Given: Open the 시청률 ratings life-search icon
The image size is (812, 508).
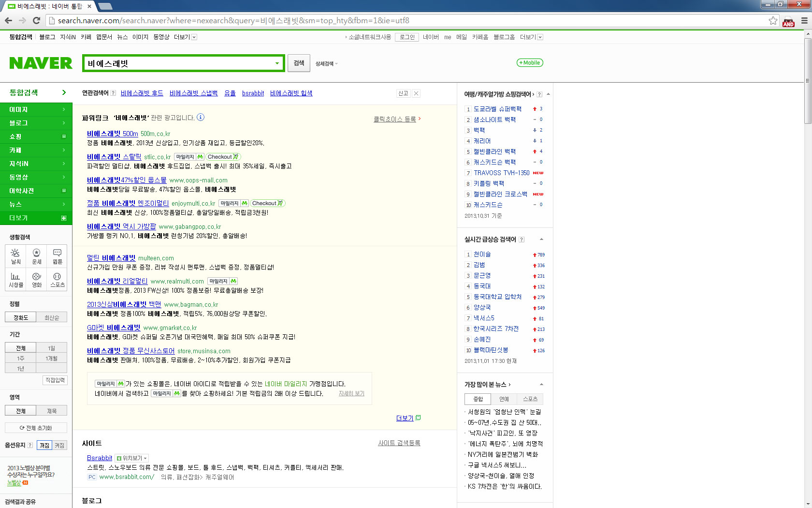Looking at the screenshot, I should (16, 279).
